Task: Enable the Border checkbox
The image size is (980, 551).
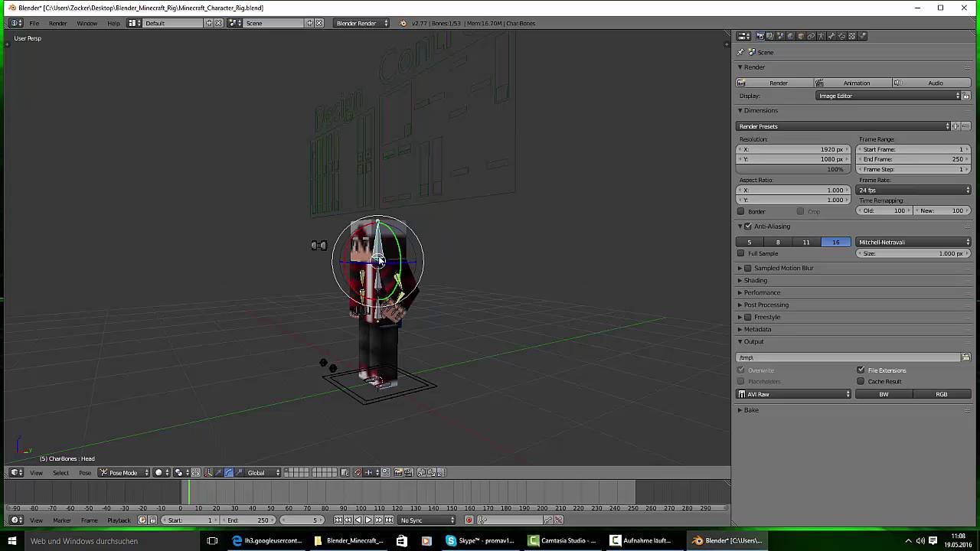Action: (740, 211)
